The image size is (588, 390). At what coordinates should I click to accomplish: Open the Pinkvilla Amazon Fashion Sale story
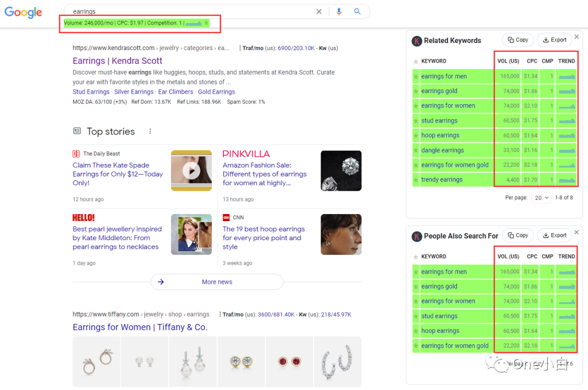pos(265,174)
